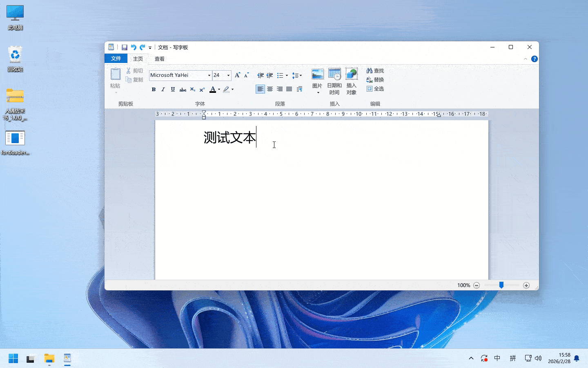The image size is (588, 368).
Task: Open the Windows Start menu
Action: 13,359
